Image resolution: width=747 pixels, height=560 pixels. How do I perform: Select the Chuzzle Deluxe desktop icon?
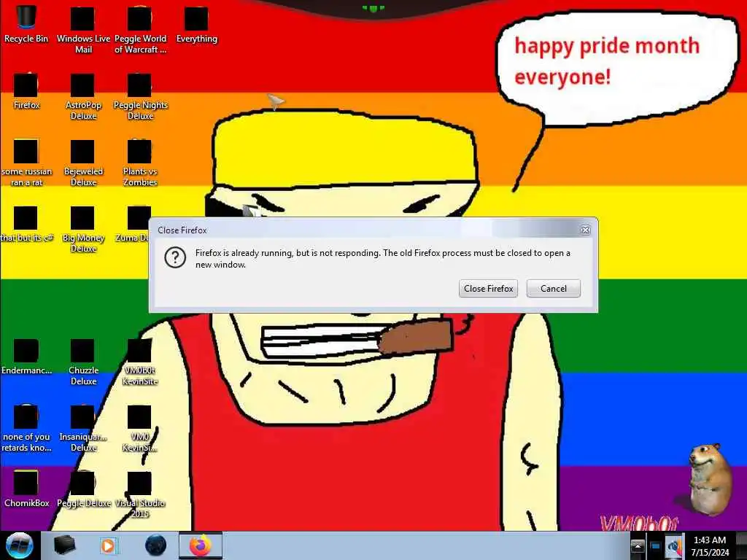pyautogui.click(x=83, y=362)
